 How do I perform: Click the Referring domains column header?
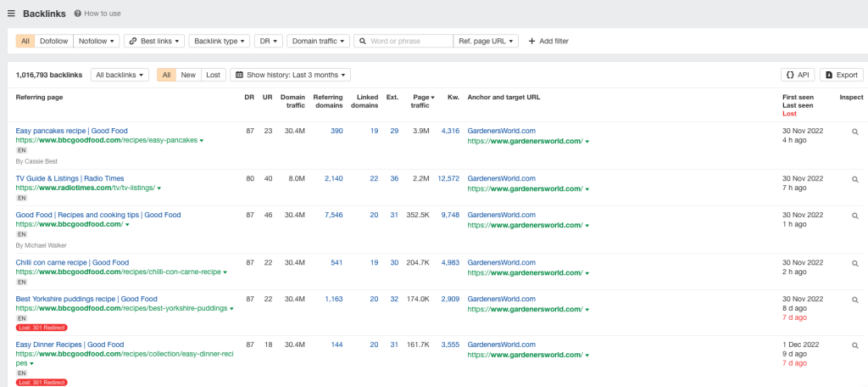328,102
